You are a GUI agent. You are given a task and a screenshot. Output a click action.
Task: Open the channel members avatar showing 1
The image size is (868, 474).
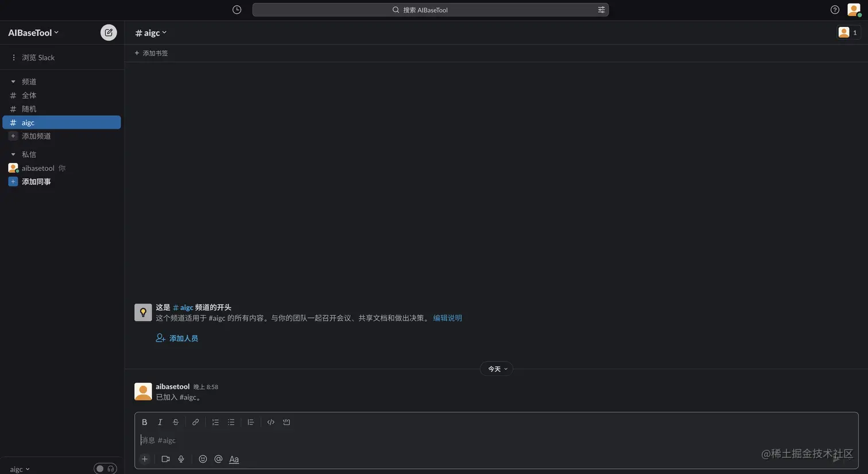pyautogui.click(x=848, y=33)
